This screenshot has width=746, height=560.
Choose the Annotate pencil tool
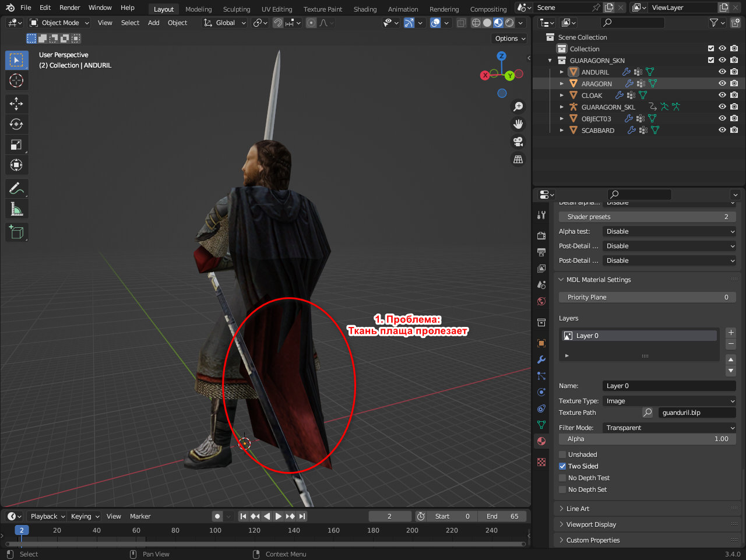coord(16,188)
